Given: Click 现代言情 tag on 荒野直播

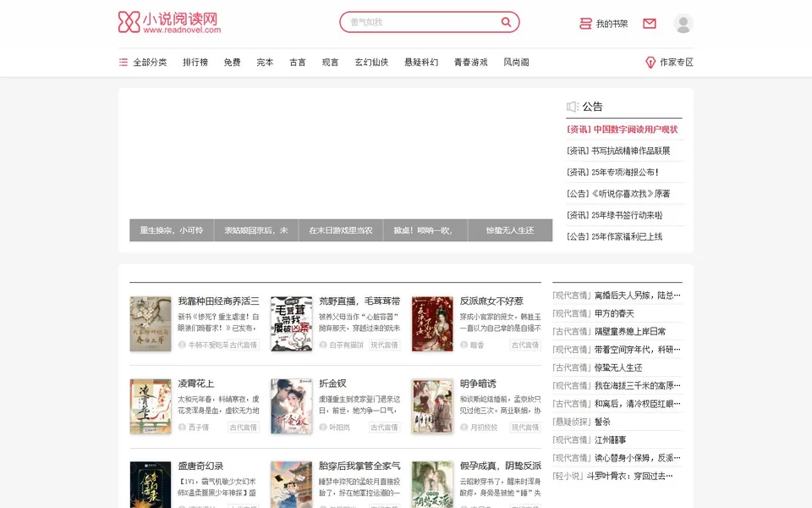Looking at the screenshot, I should pos(384,345).
